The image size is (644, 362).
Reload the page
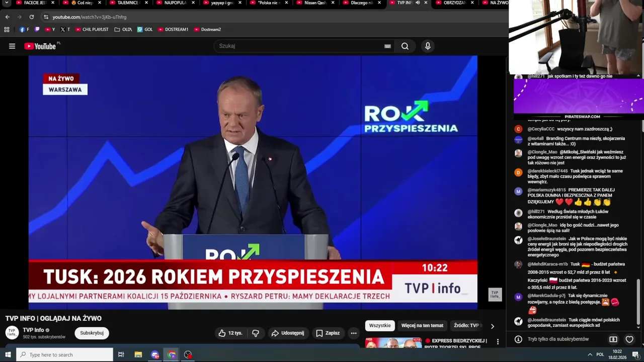(31, 17)
